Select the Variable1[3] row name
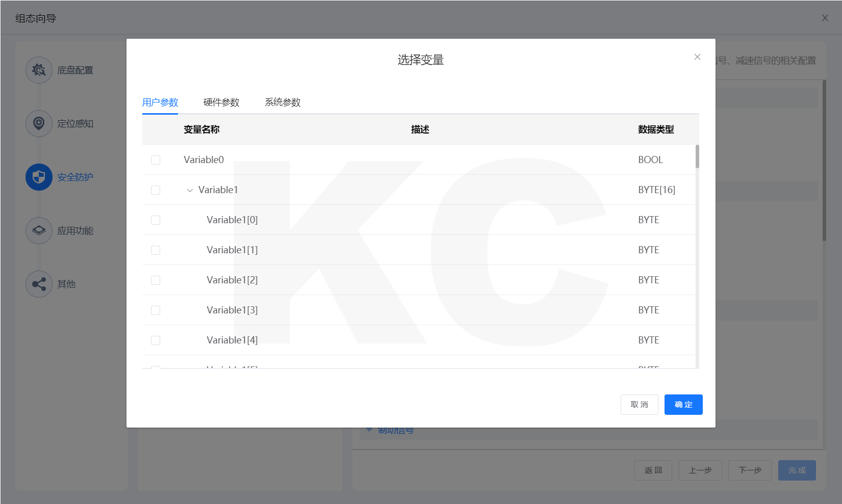Viewport: 842px width, 504px height. pos(232,310)
